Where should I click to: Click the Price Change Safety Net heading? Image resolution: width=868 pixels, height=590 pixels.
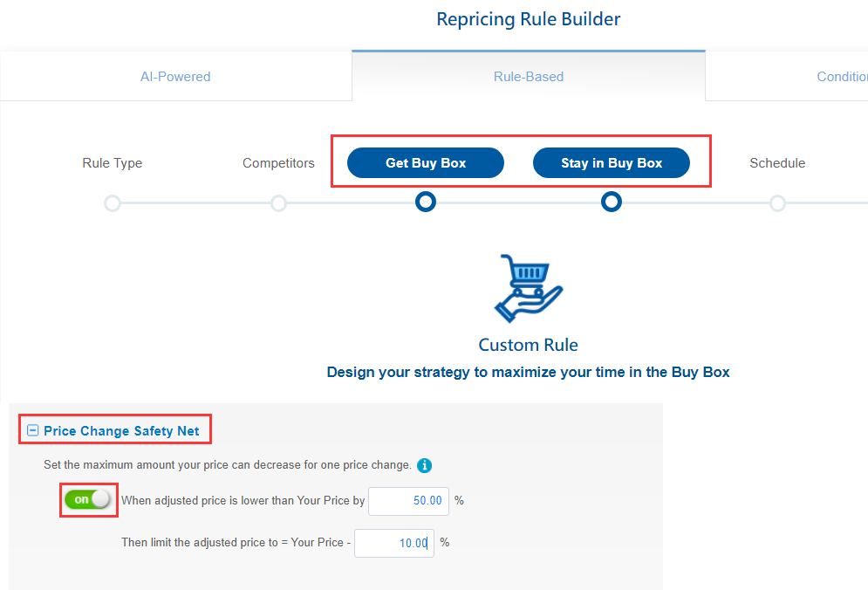pos(121,431)
